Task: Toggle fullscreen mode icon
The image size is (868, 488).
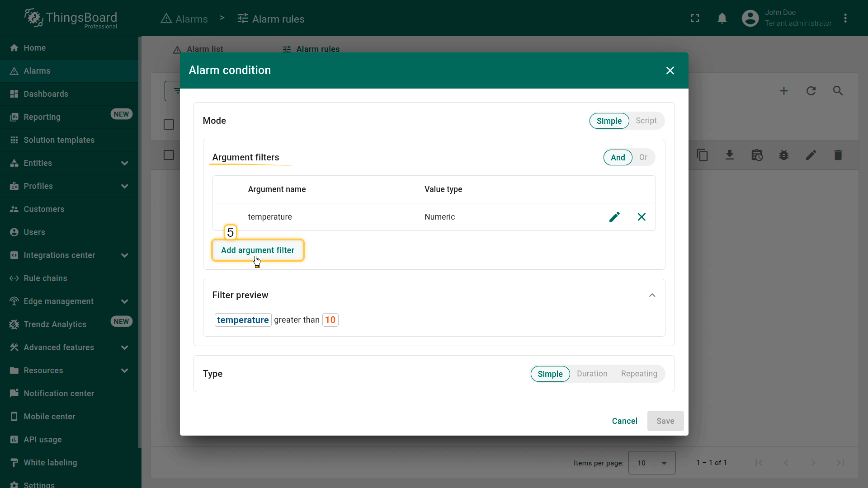Action: (695, 18)
